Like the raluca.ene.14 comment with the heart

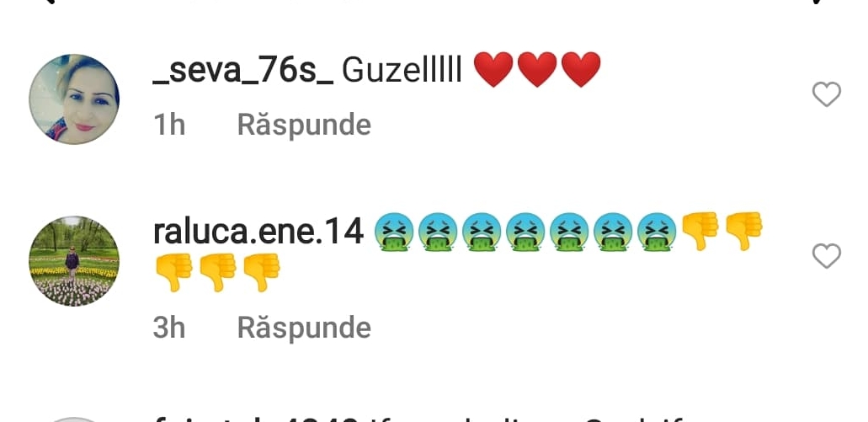(x=827, y=256)
